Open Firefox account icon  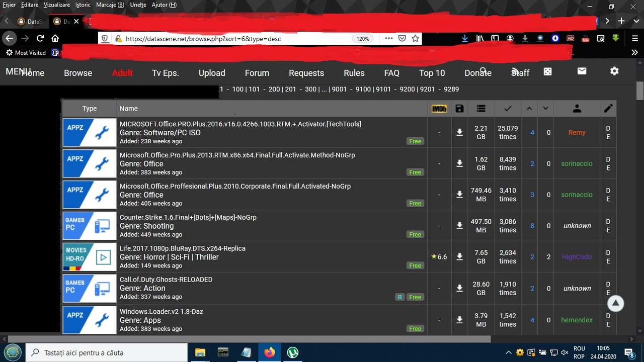pos(510,38)
